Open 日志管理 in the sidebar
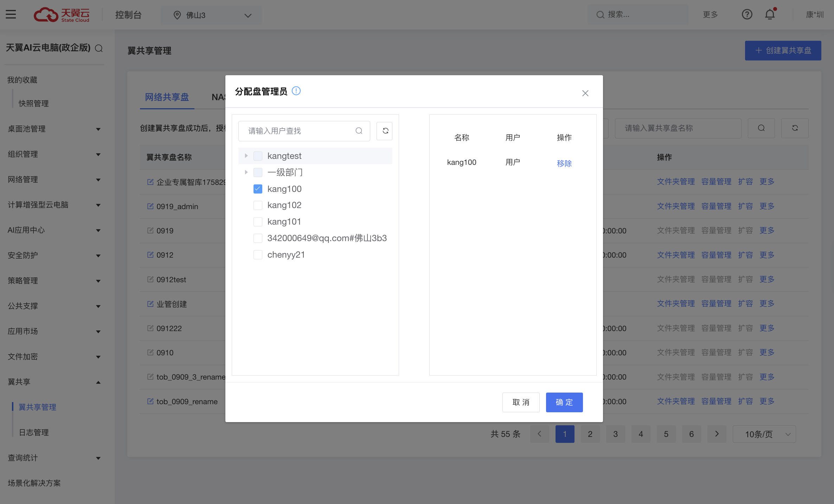 point(34,432)
